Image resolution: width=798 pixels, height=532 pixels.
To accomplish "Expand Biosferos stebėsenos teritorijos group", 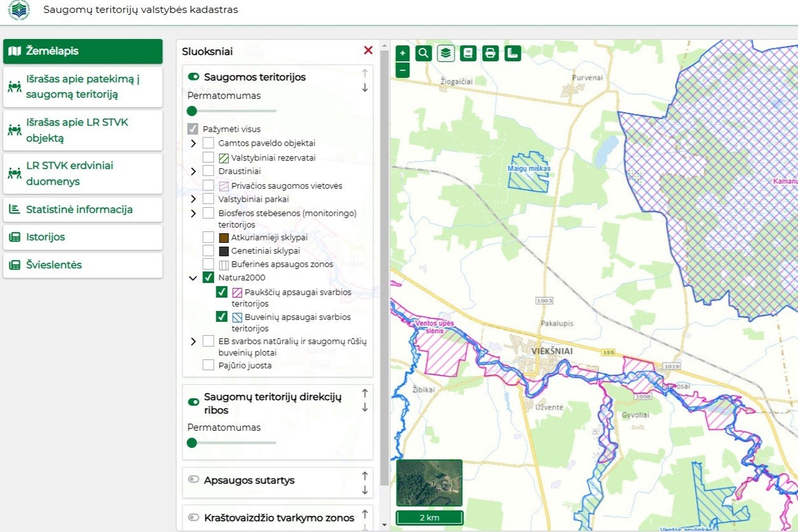I will click(193, 213).
